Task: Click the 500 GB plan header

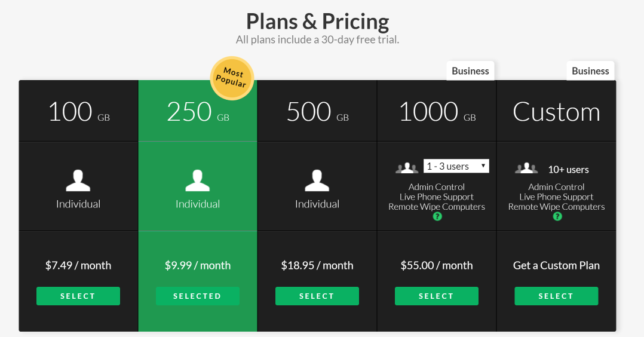Action: tap(317, 112)
